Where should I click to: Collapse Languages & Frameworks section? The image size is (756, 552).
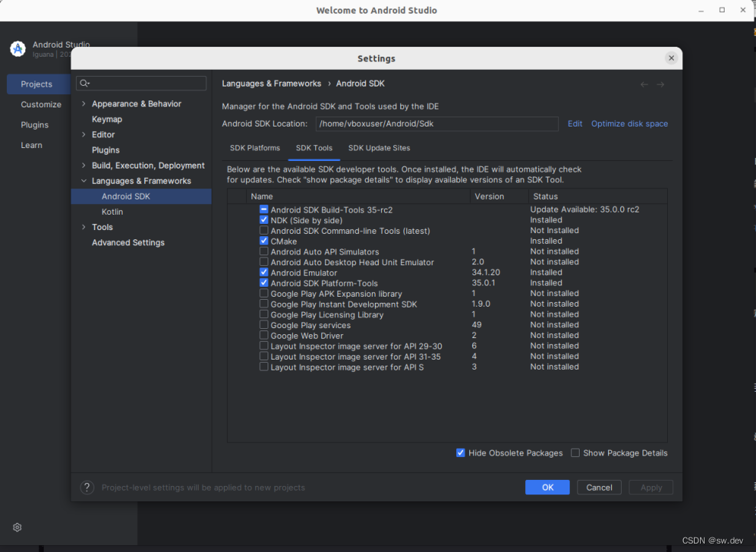click(x=84, y=181)
